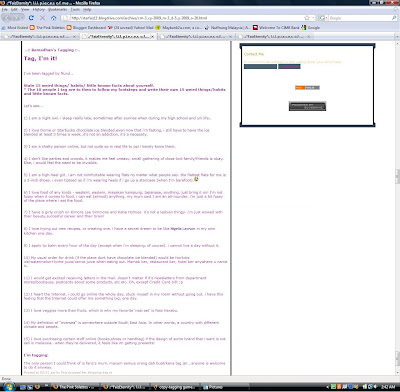Open Blogger Dashboard bookmark
The width and height of the screenshot is (400, 392).
pos(86,28)
